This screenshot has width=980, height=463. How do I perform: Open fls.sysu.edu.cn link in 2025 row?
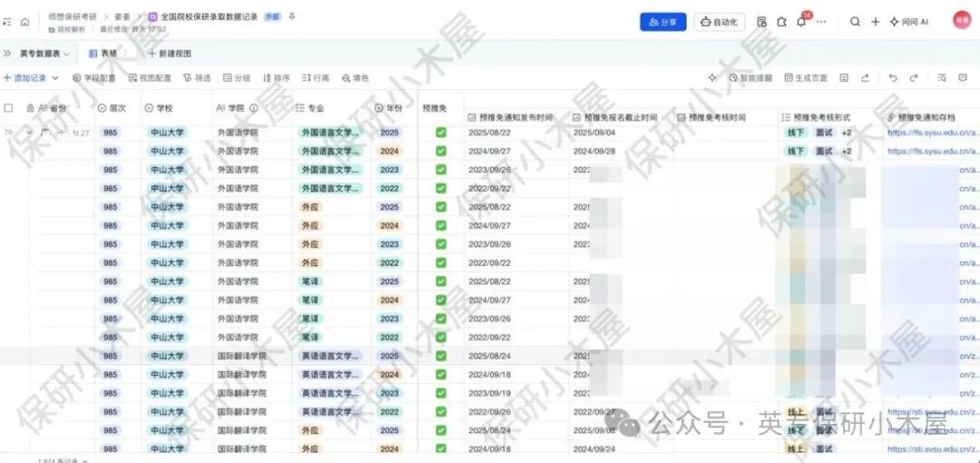pos(931,133)
